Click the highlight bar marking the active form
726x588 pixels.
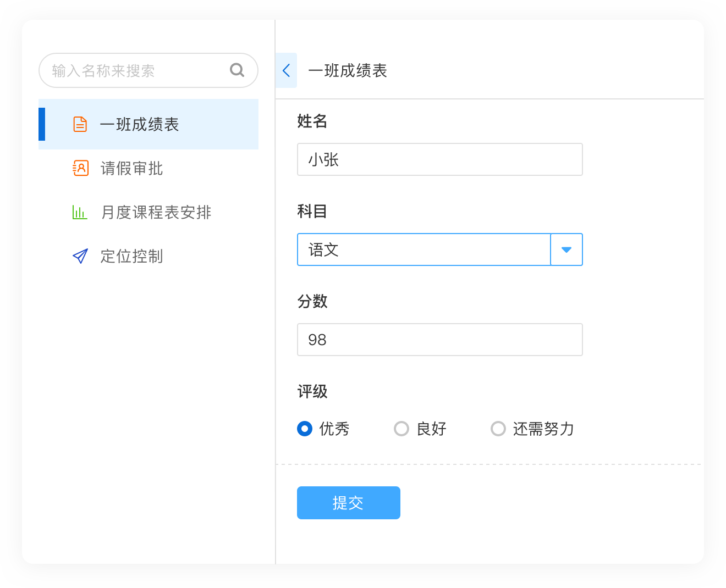coord(42,124)
